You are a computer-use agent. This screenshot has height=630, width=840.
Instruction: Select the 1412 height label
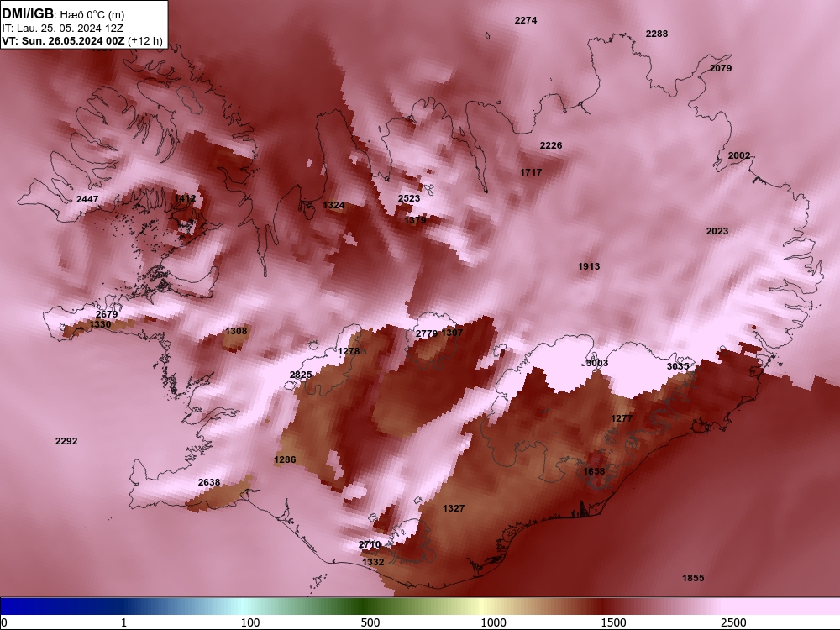[x=185, y=199]
